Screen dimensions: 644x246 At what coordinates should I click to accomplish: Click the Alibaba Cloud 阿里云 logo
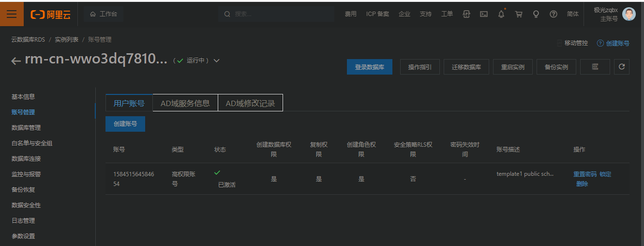coord(51,14)
